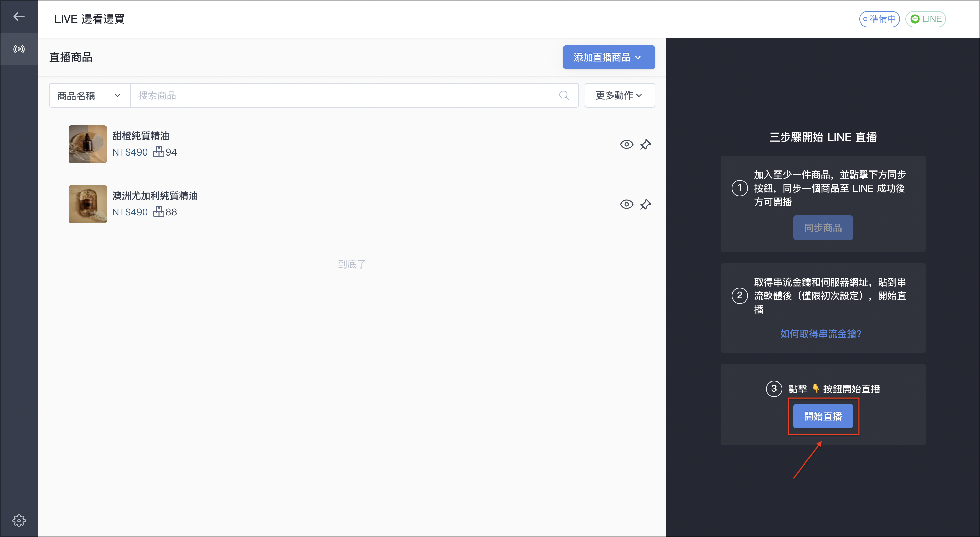Click the 開始直播 button
This screenshot has height=537, width=980.
[822, 416]
